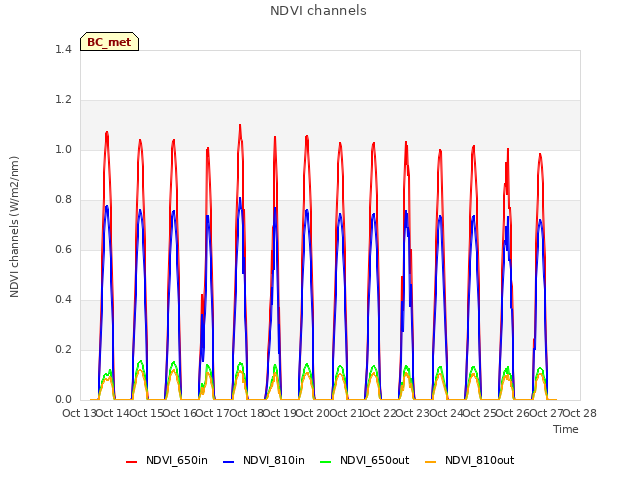
Task: Click the 1.4 y-axis tick label
Action: click(63, 49)
